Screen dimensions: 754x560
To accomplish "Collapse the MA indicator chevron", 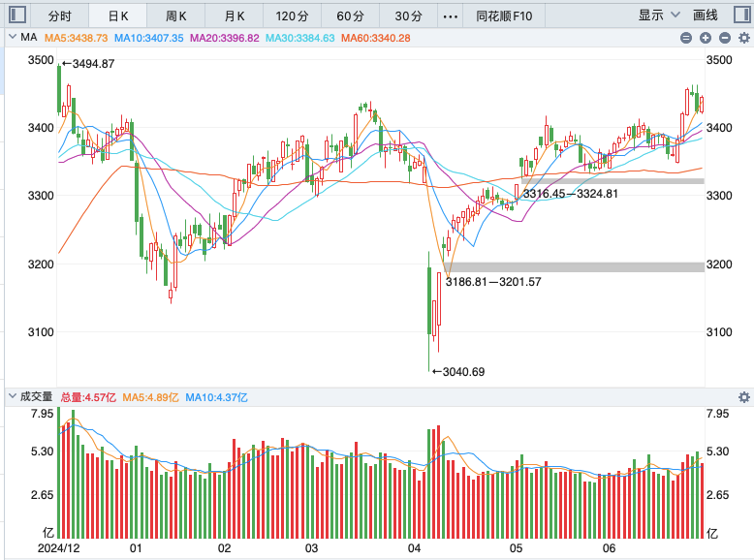I will pyautogui.click(x=13, y=37).
